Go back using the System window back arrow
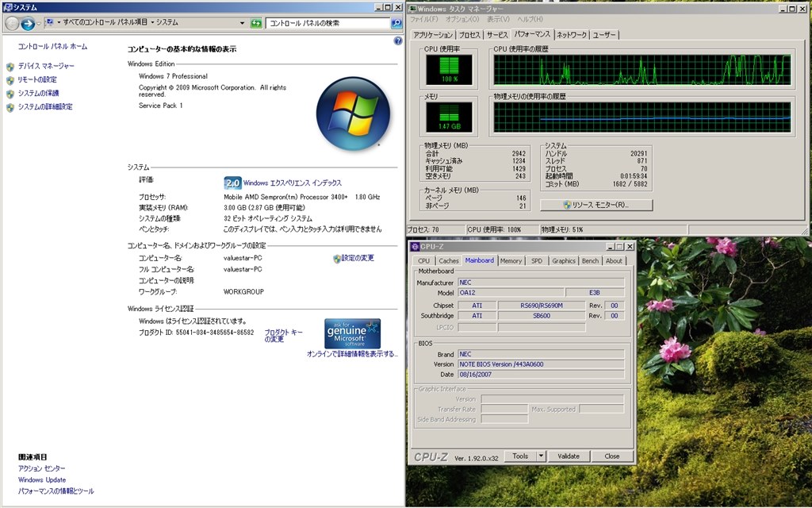The image size is (812, 508). click(x=12, y=23)
